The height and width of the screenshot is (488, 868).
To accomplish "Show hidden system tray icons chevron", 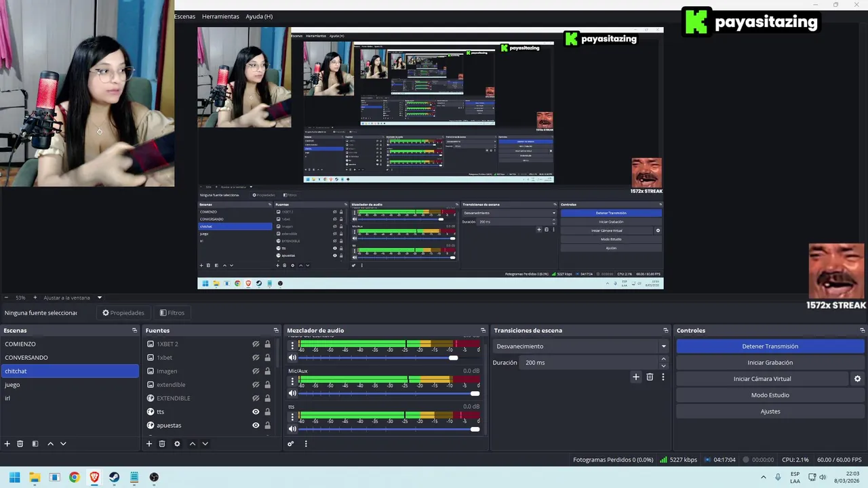I will [763, 477].
